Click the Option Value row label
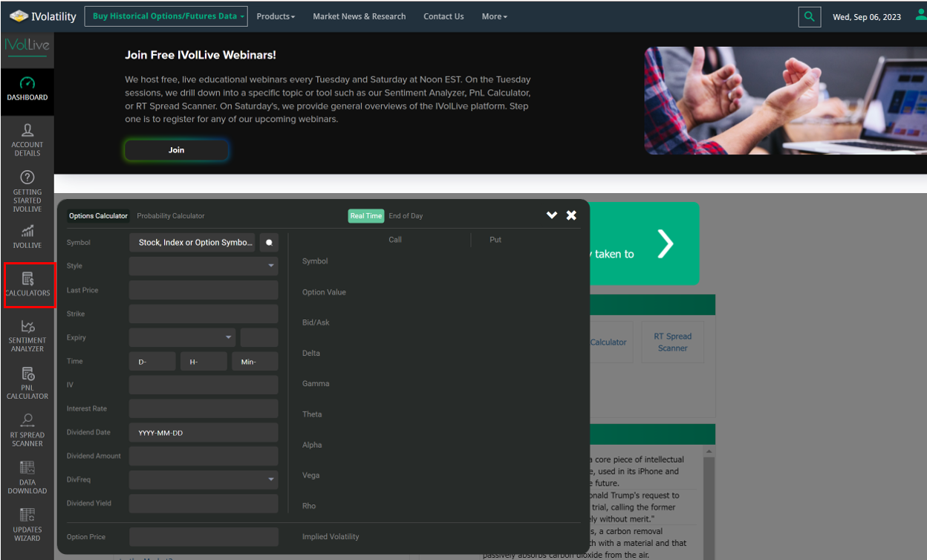 (324, 293)
